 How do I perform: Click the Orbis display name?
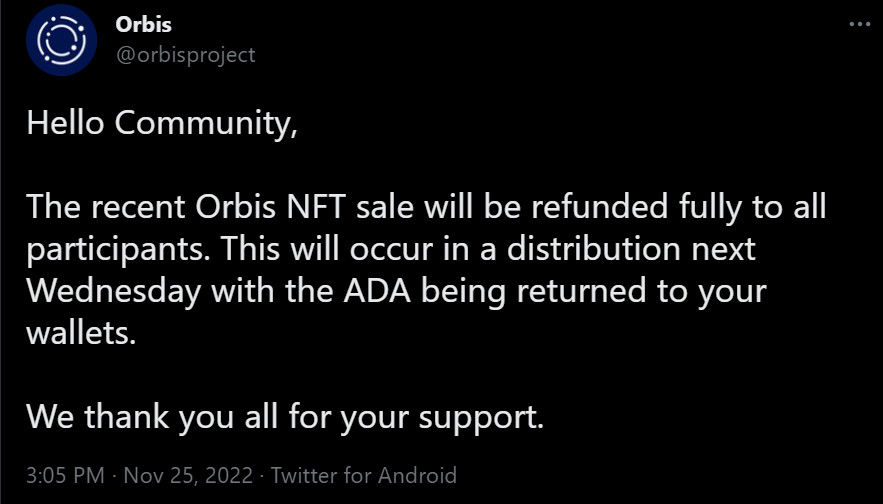[144, 26]
